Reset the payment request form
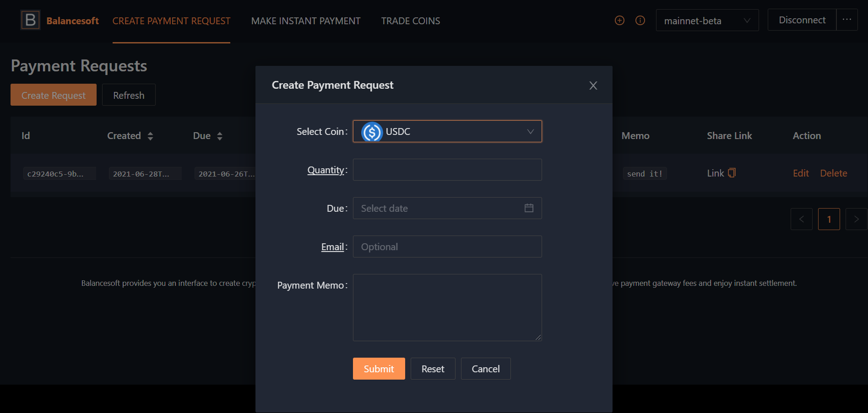Image resolution: width=868 pixels, height=413 pixels. point(433,369)
